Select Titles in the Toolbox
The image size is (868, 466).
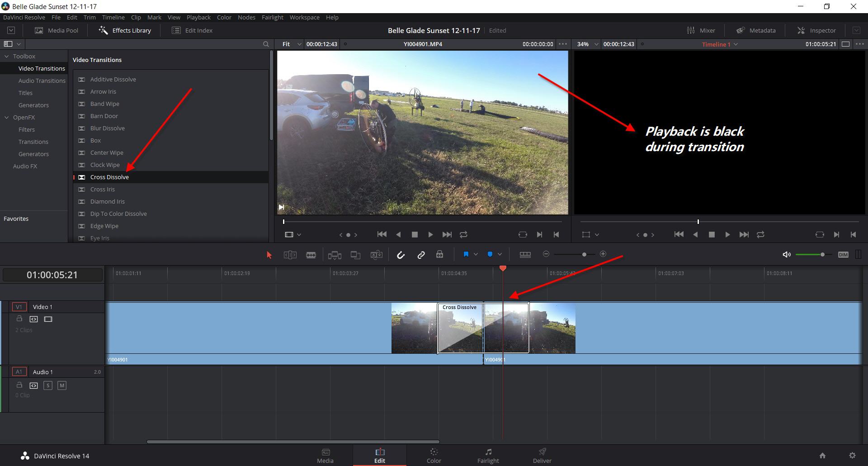click(25, 93)
